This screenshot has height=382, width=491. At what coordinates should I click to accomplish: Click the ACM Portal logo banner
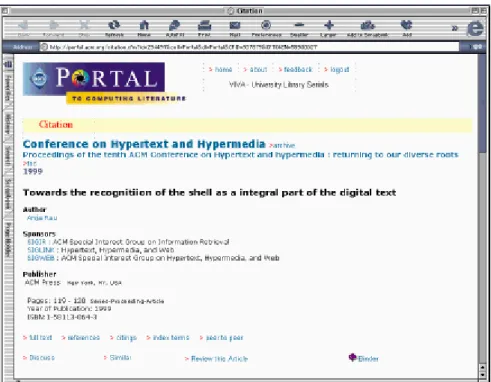[104, 83]
